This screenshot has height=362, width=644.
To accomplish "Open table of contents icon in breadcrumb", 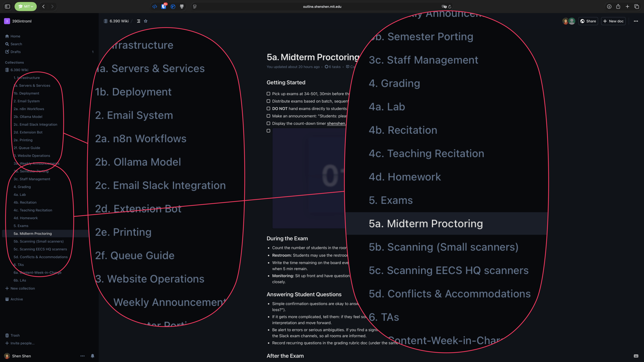I will [138, 21].
